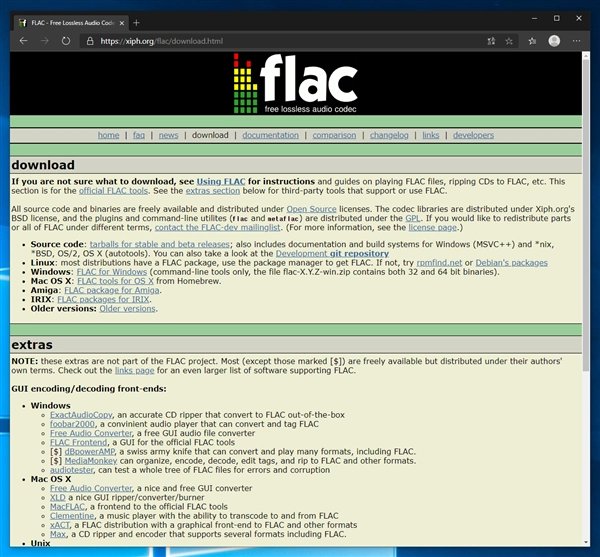Screen dimensions: 600x557
Task: Open the home navigation link
Action: click(108, 135)
